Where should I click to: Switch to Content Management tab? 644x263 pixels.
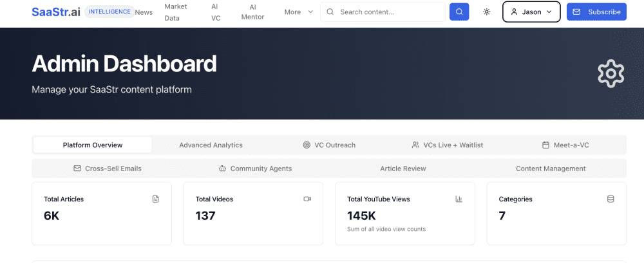click(551, 168)
